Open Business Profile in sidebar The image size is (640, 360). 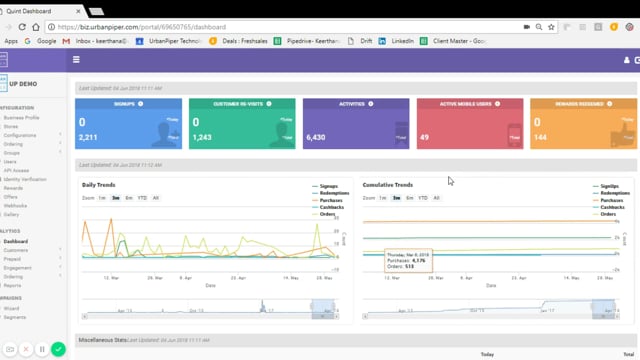pyautogui.click(x=22, y=118)
